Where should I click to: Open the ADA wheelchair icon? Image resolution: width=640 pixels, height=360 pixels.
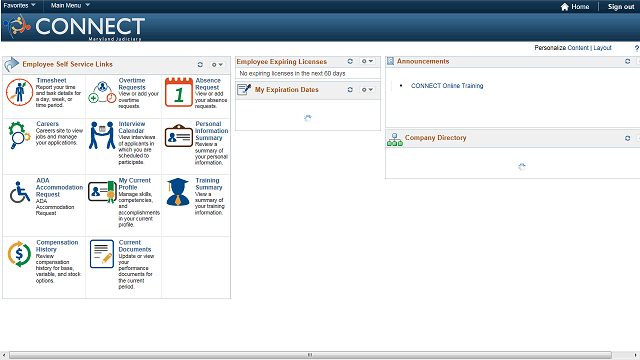(x=20, y=192)
